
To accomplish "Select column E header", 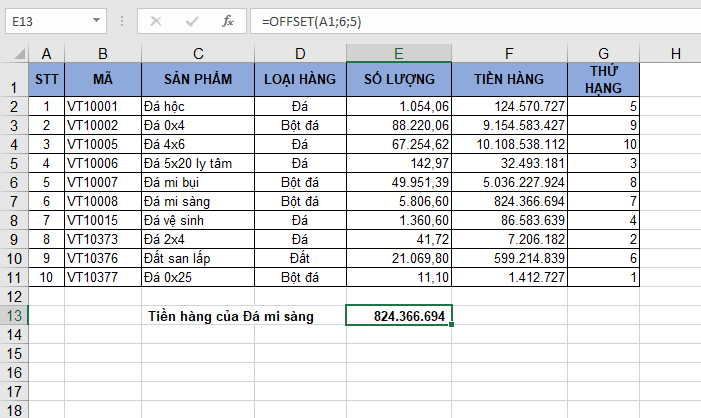I will tap(398, 52).
